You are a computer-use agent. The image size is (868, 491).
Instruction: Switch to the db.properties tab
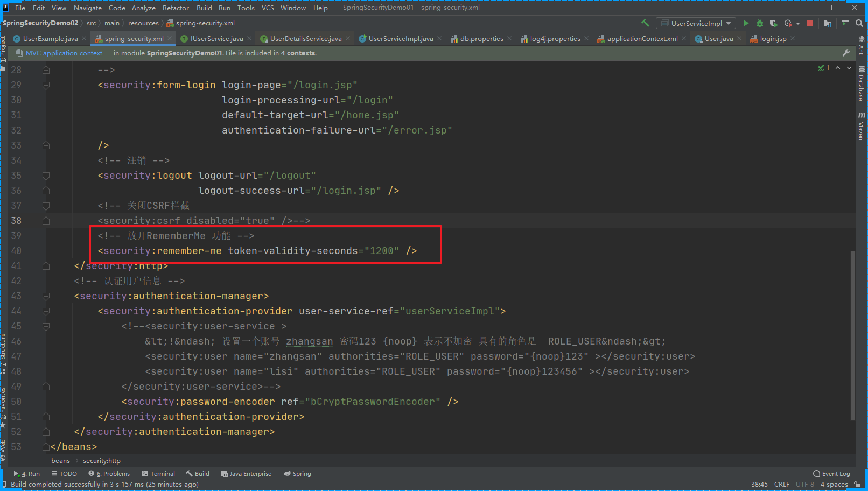pos(481,38)
